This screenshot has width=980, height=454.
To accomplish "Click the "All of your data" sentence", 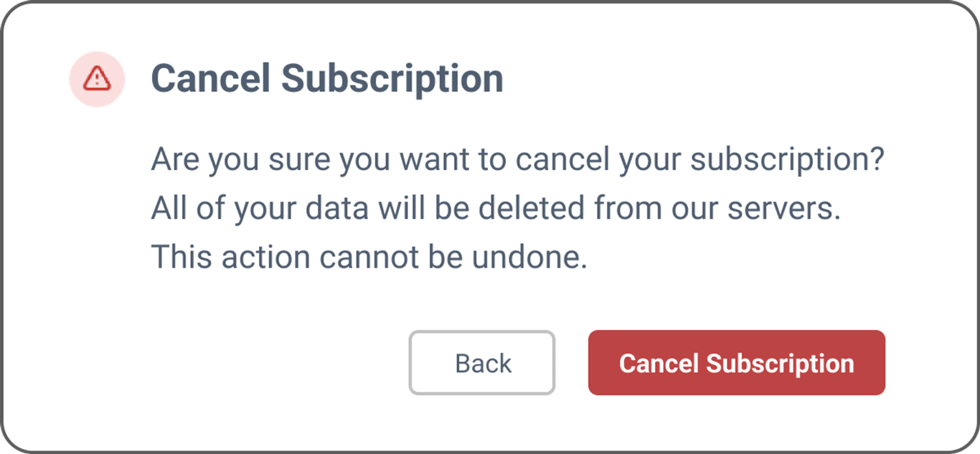I will click(496, 209).
